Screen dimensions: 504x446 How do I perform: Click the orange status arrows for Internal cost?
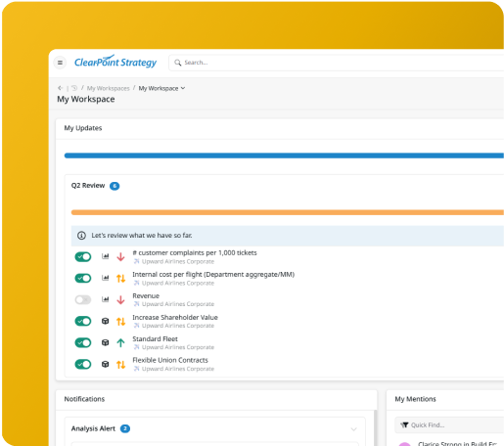[120, 279]
